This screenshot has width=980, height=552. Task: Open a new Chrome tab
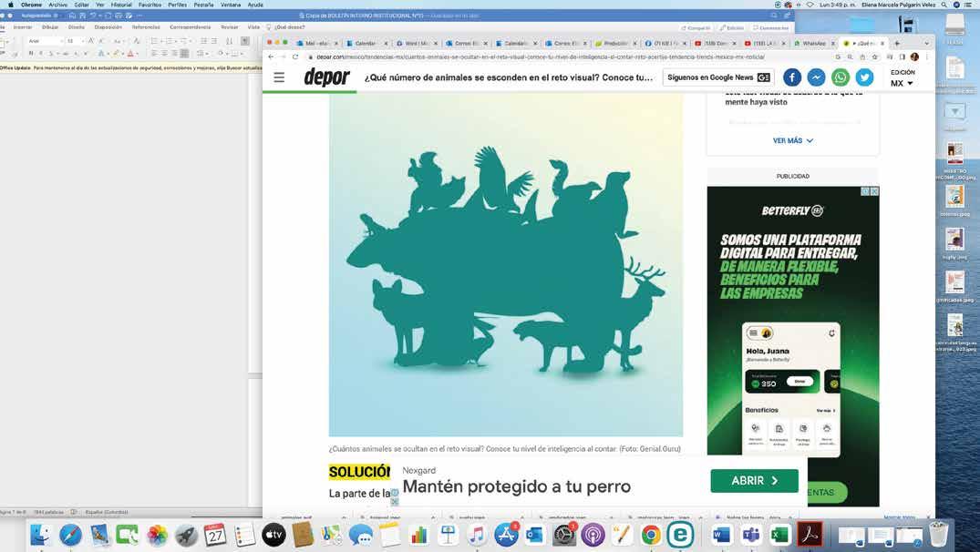897,44
